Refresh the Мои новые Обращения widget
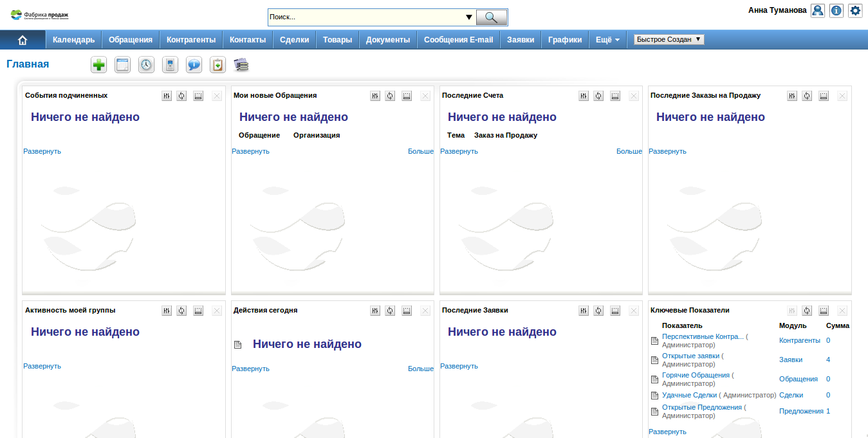The width and height of the screenshot is (868, 438). (x=390, y=96)
